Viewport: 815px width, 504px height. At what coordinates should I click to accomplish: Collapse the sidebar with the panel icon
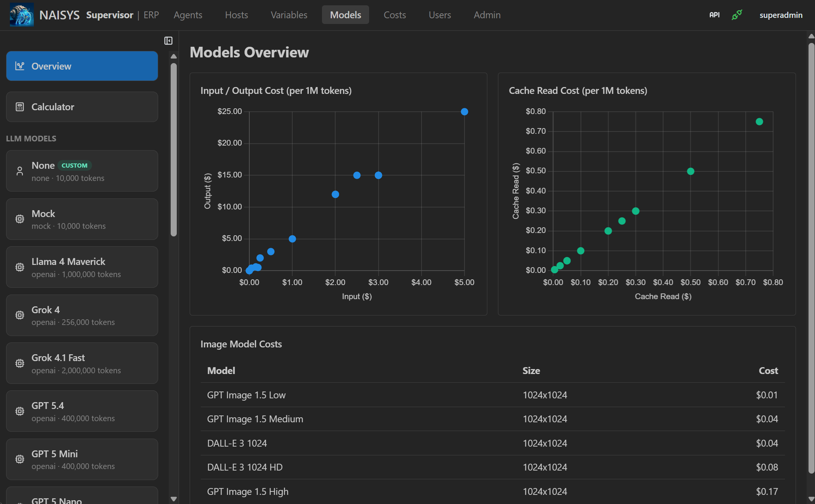[x=168, y=40]
